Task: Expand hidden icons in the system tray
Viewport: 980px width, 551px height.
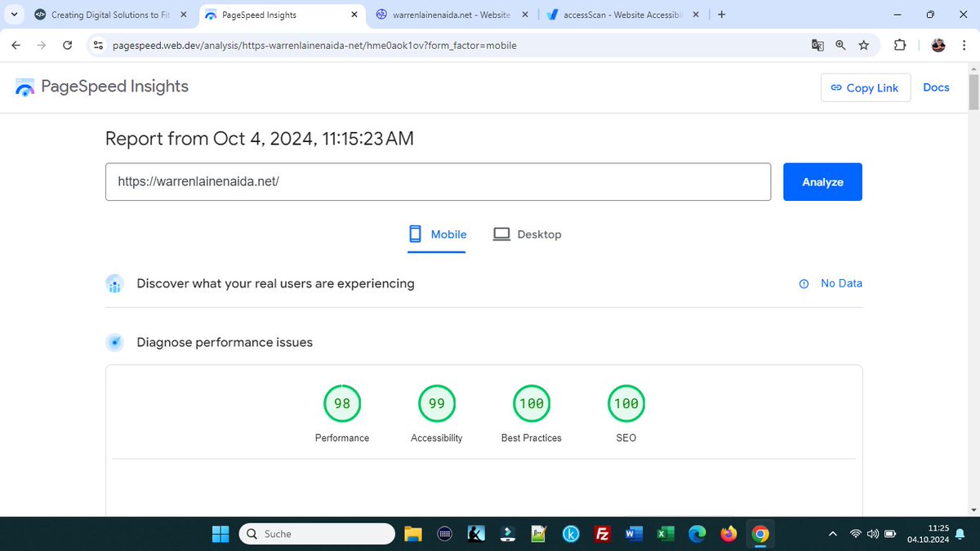Action: pos(832,533)
